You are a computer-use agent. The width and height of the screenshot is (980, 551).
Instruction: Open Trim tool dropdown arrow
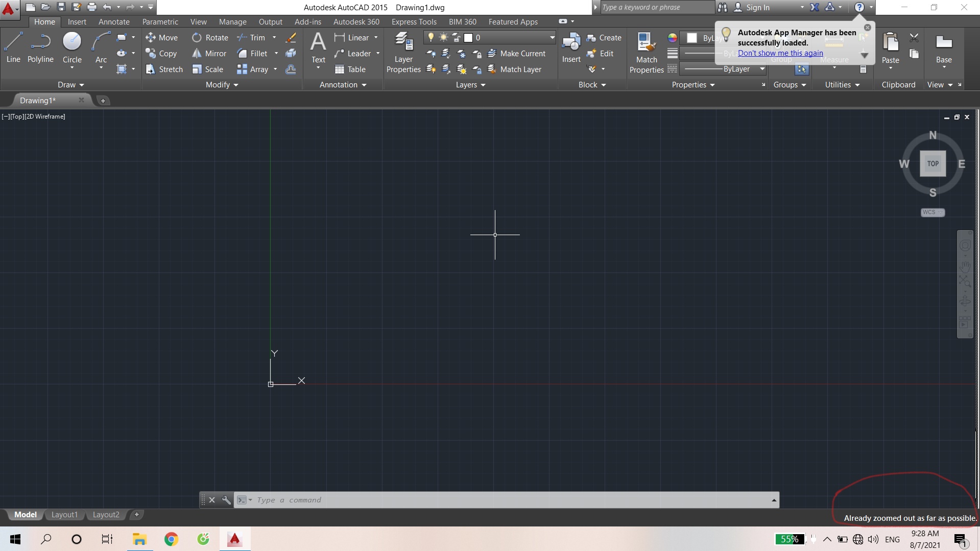point(274,37)
